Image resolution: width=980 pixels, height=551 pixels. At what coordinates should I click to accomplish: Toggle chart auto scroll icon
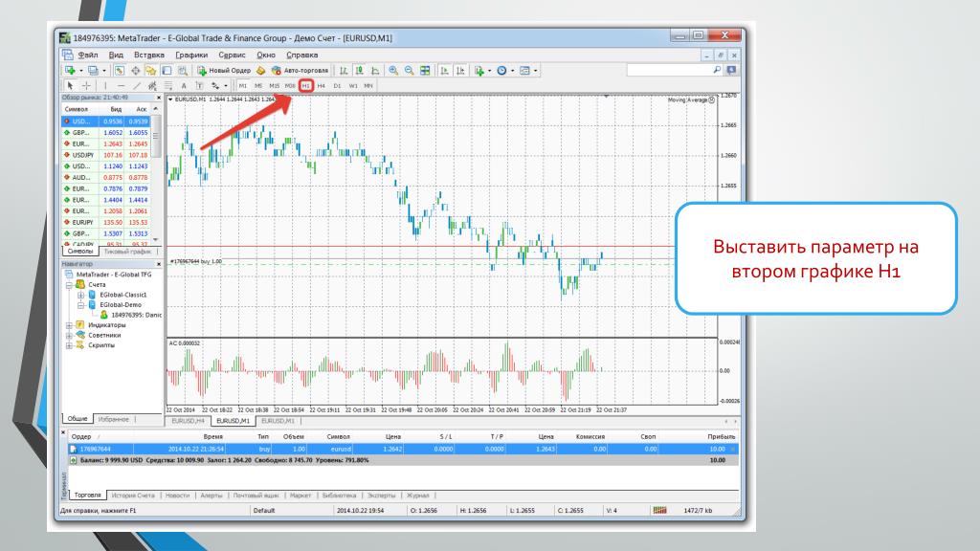[444, 71]
